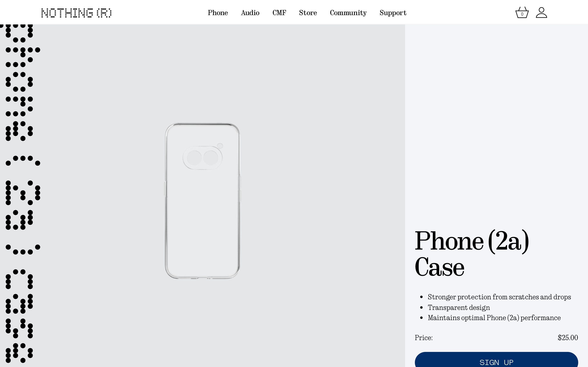The width and height of the screenshot is (588, 367).
Task: Go to the Store navigation link
Action: [x=308, y=13]
